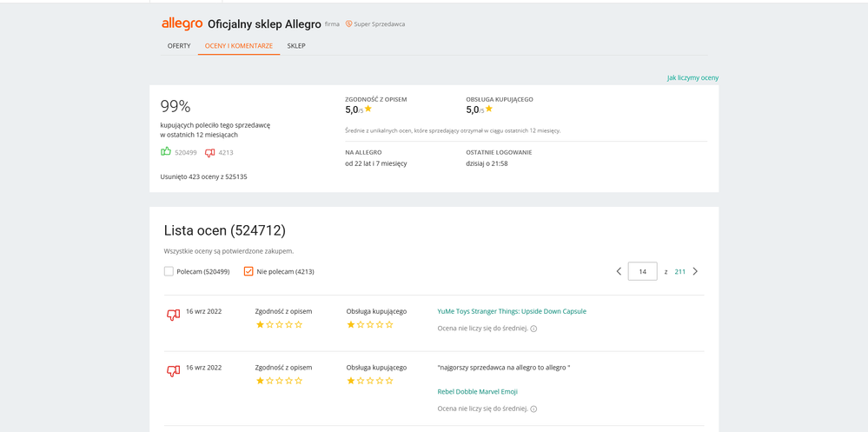Click the star next to Zgodność z opisem 5,0
This screenshot has height=432, width=868.
tap(368, 110)
